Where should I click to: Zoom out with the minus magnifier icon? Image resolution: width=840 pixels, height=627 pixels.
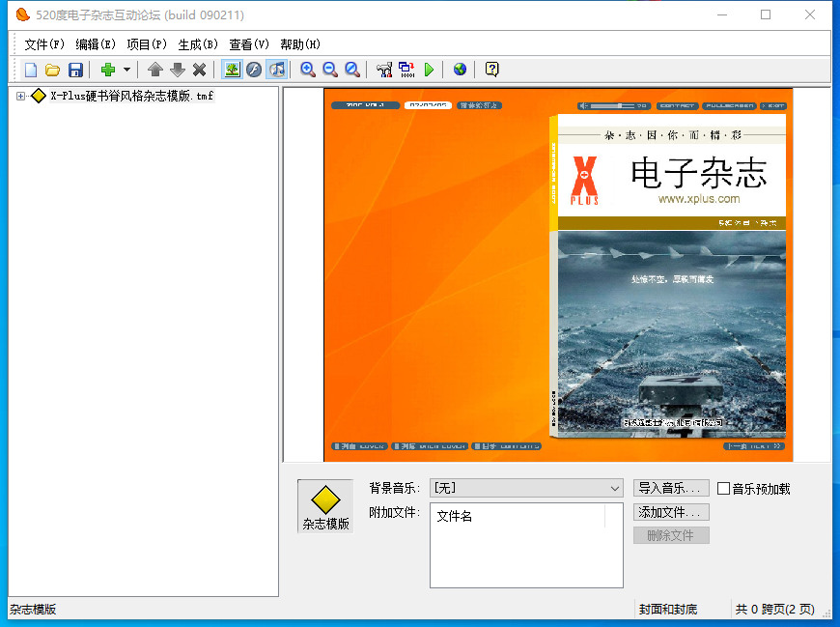coord(330,70)
